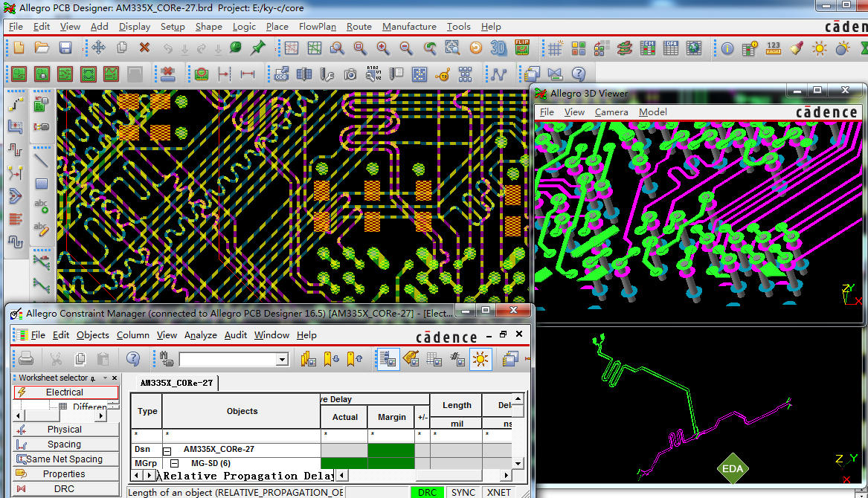Open the FlowPlan menu

click(317, 27)
